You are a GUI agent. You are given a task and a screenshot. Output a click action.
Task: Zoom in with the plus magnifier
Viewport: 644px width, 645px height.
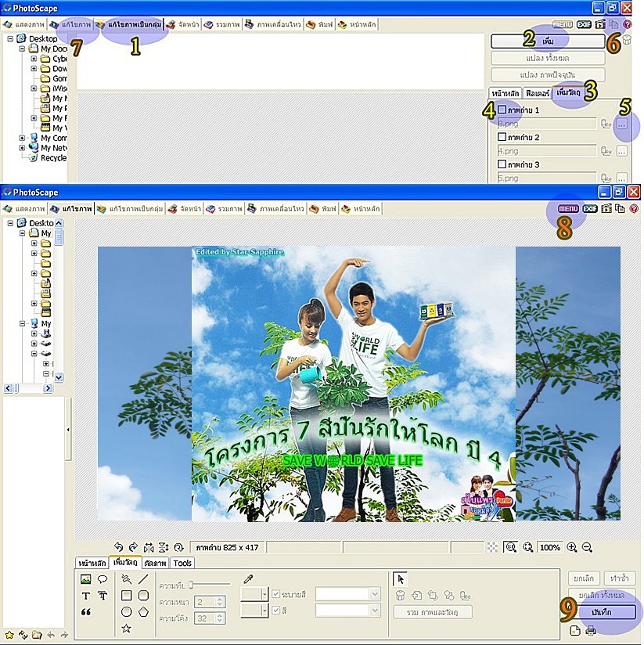(x=572, y=547)
